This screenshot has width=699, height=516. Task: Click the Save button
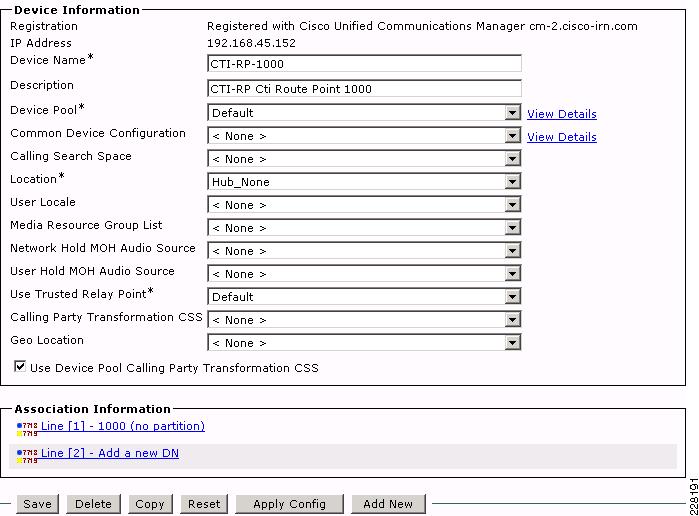coord(37,504)
